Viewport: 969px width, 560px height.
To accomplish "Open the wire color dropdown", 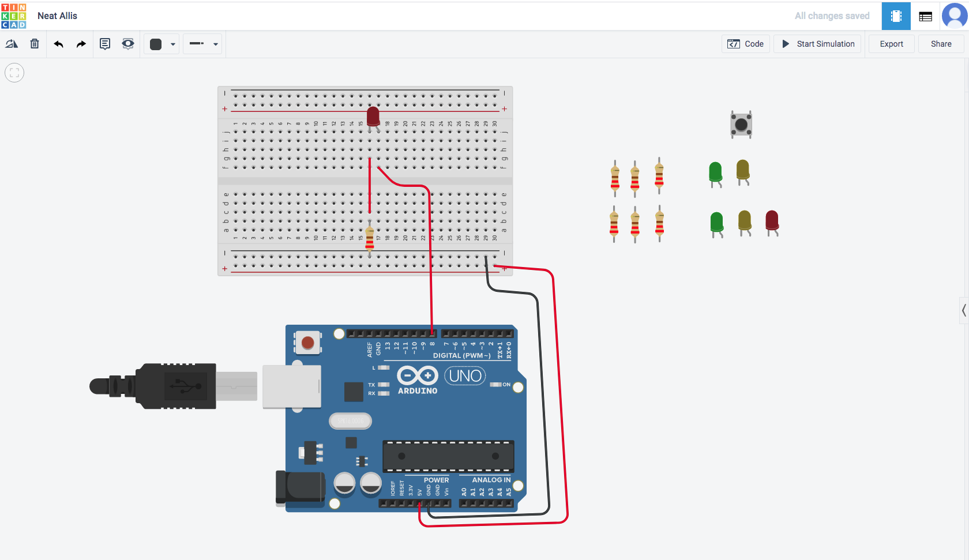I will point(161,44).
